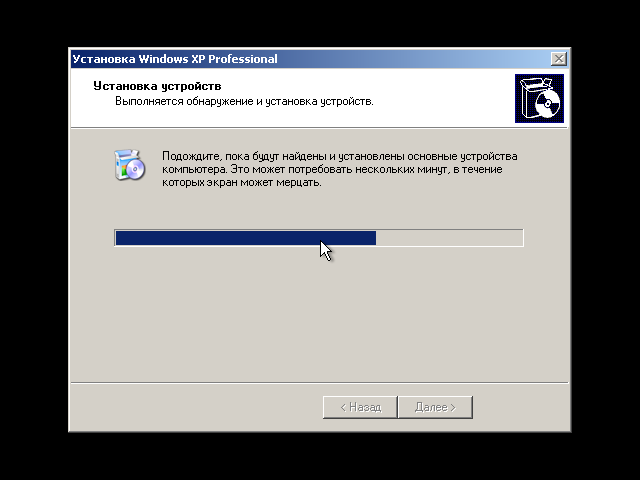Click the bold heading "Установка устройств"

[x=157, y=86]
